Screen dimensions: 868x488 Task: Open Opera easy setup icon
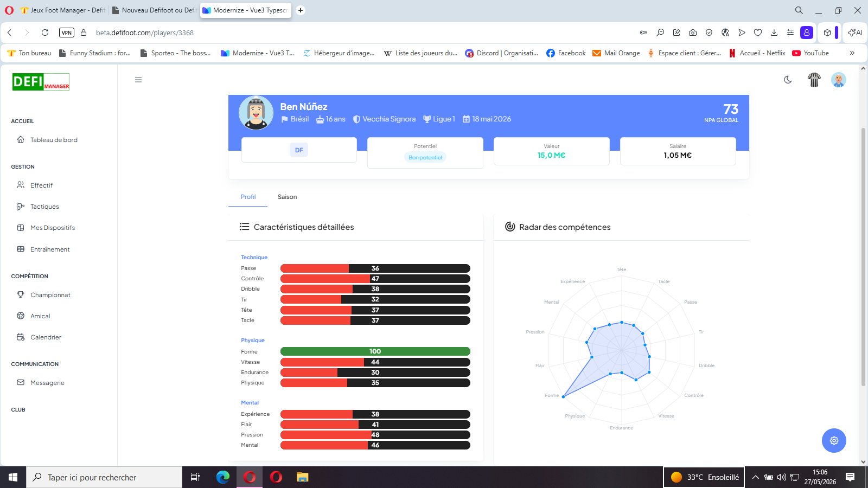pyautogui.click(x=790, y=33)
